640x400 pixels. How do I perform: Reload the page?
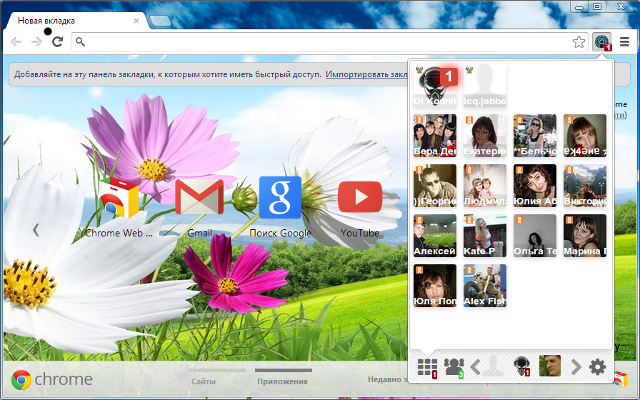(x=57, y=42)
